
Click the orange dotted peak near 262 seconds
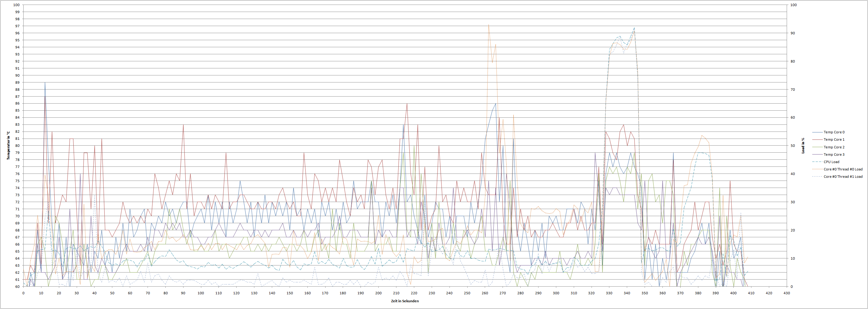tap(488, 25)
